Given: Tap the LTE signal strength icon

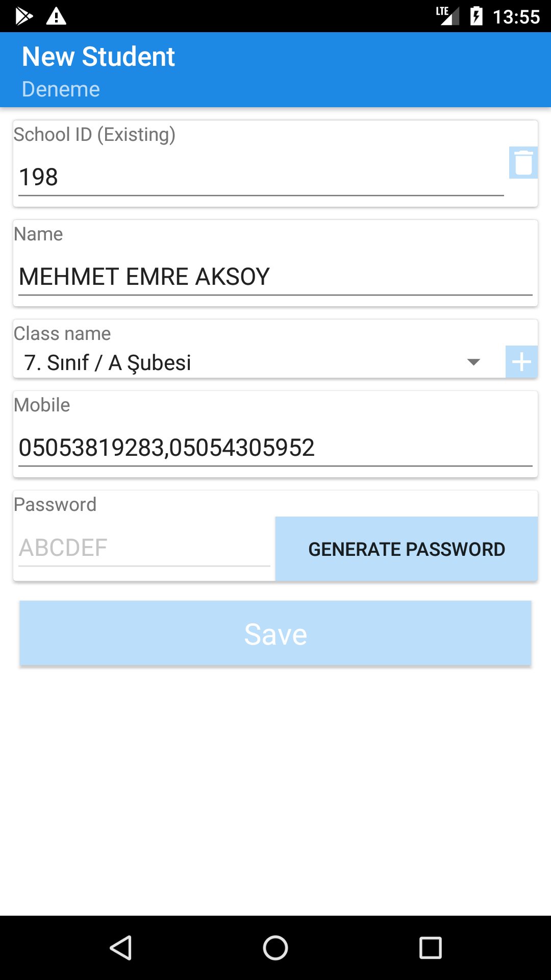Looking at the screenshot, I should [x=447, y=16].
